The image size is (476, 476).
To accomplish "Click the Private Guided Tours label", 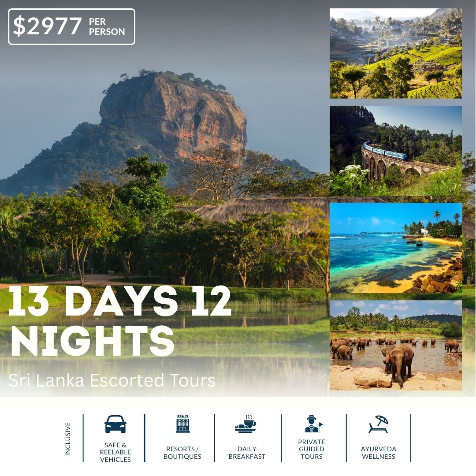I will click(x=312, y=449).
